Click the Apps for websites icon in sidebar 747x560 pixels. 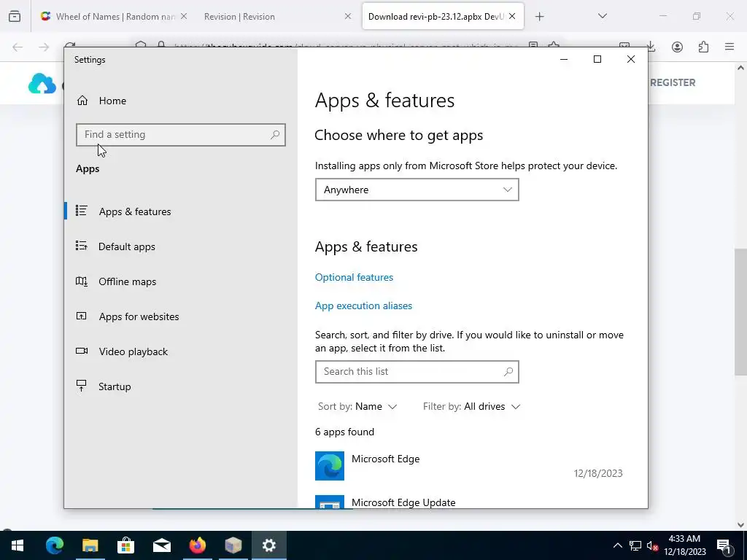[x=82, y=316]
